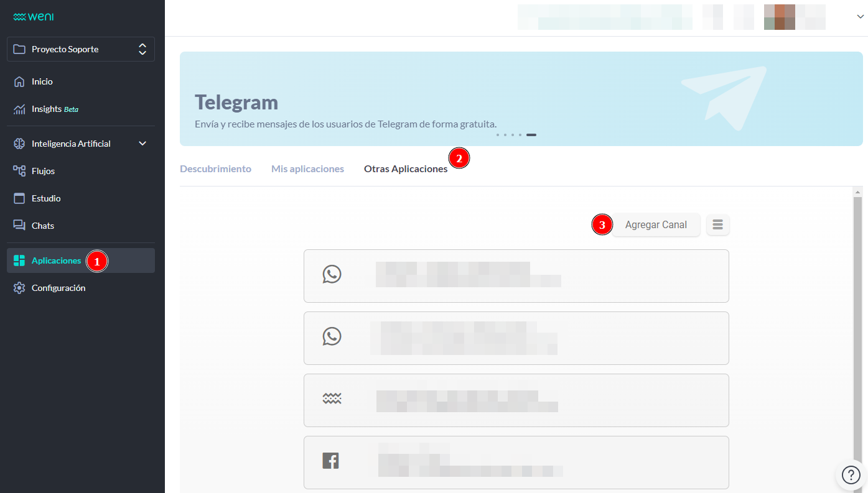Click the Weni logo in the sidebar
The height and width of the screenshot is (493, 868).
point(33,17)
